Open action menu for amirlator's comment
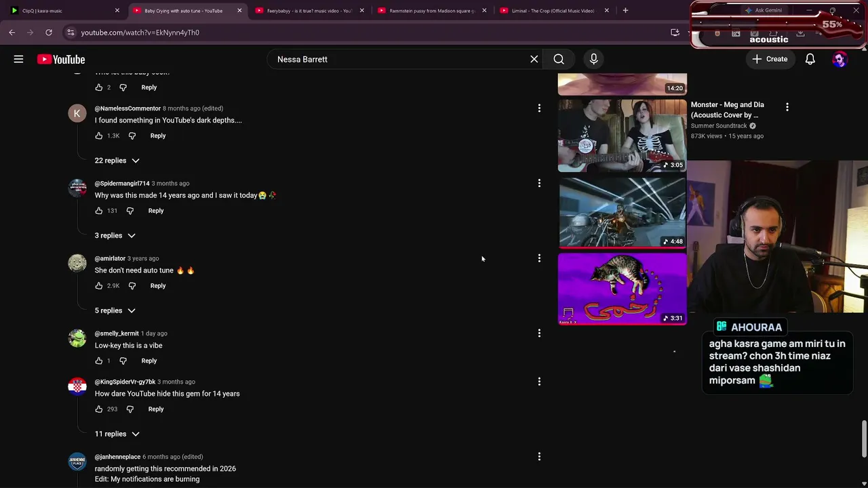Image resolution: width=868 pixels, height=488 pixels. coord(539,258)
